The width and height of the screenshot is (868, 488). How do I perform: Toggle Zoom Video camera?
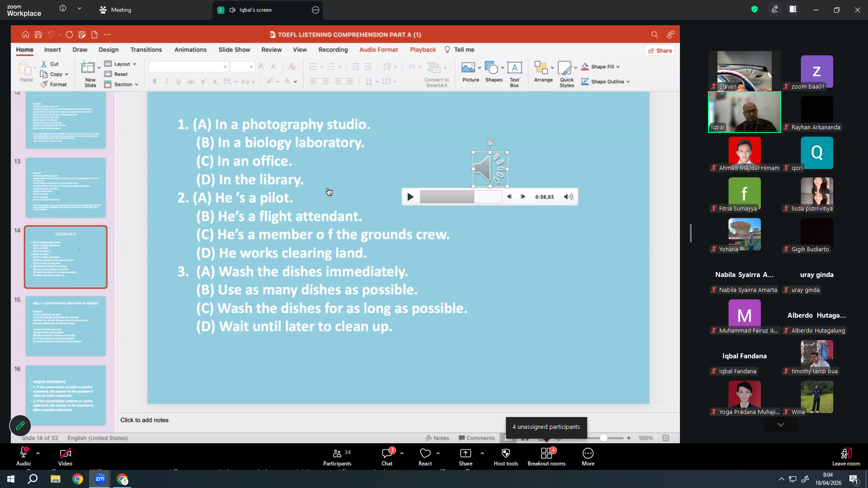point(65,457)
